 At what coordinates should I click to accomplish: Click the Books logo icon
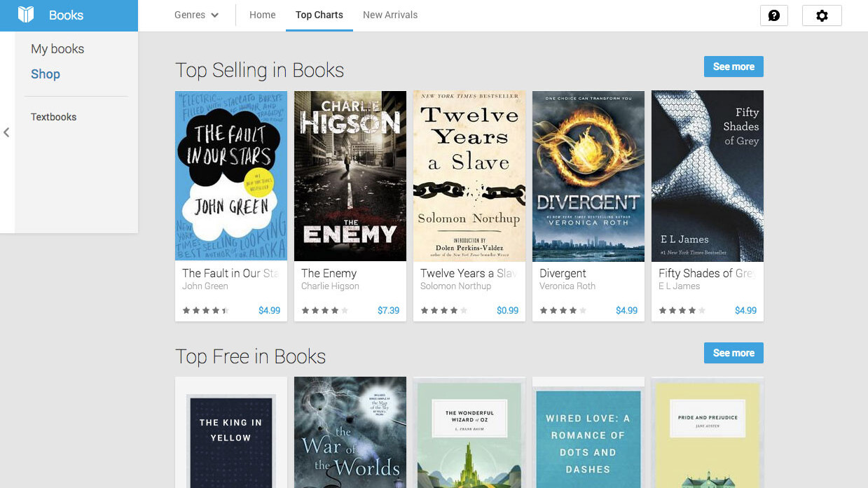point(26,15)
